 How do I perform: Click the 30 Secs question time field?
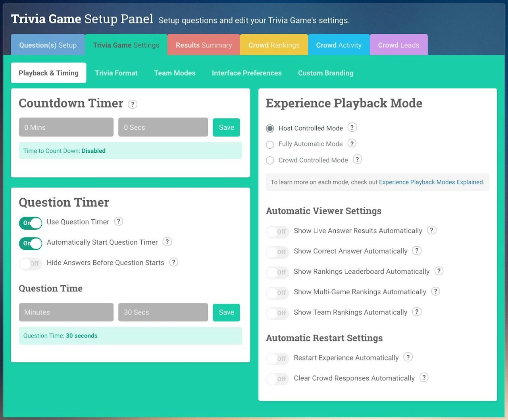(x=163, y=312)
